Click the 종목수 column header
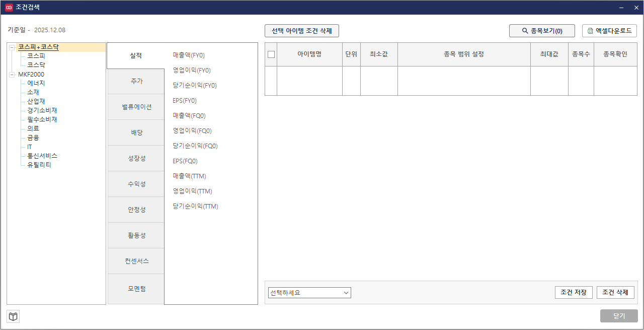This screenshot has height=330, width=644. point(581,54)
